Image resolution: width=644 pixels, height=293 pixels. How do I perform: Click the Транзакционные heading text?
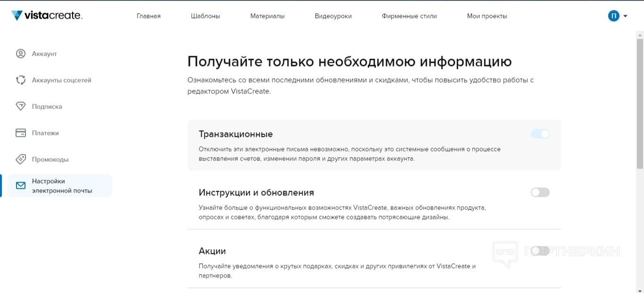(x=236, y=134)
